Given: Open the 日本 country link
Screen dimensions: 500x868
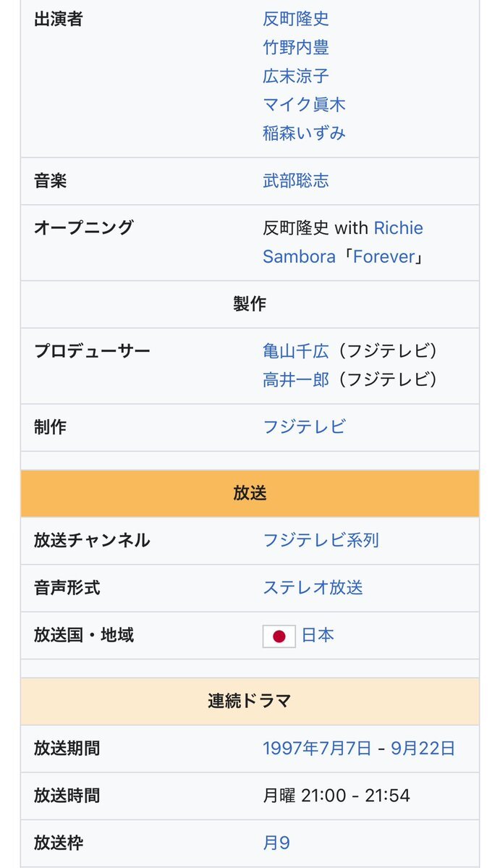Looking at the screenshot, I should tap(318, 635).
